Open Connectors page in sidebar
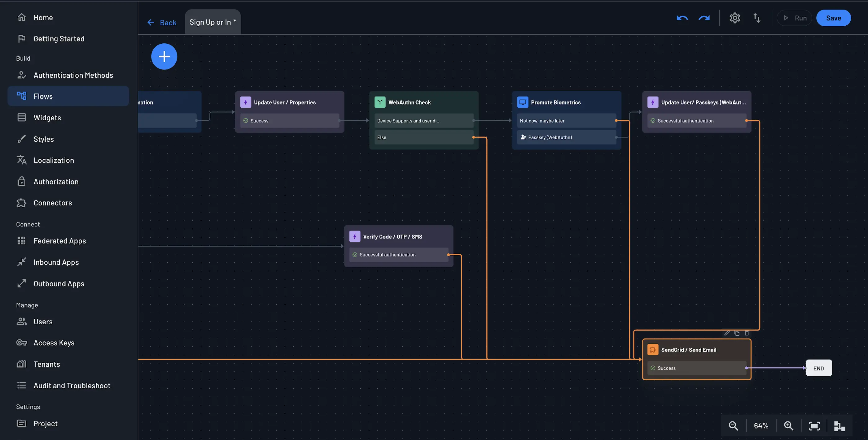The image size is (868, 440). [53, 203]
